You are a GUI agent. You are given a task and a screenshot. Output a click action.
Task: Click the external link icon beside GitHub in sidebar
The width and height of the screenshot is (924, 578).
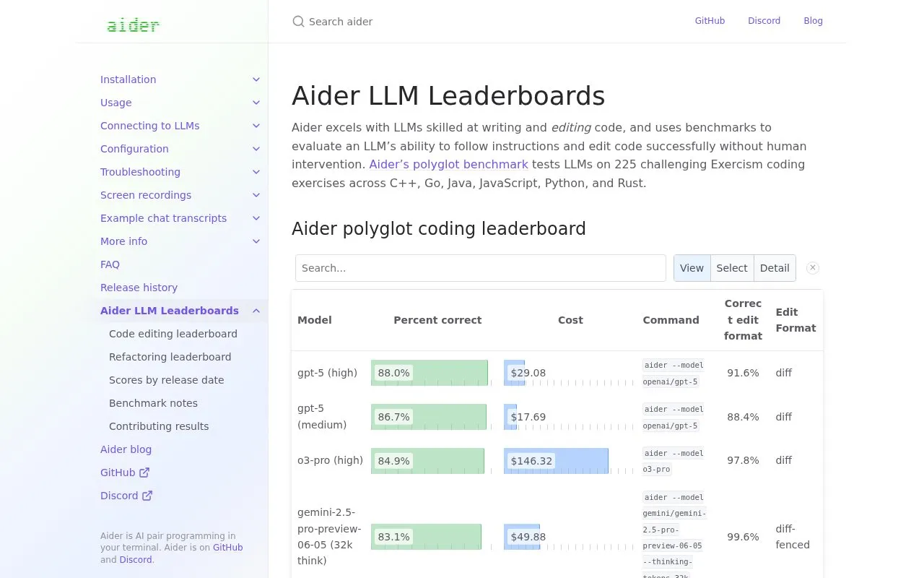click(144, 473)
